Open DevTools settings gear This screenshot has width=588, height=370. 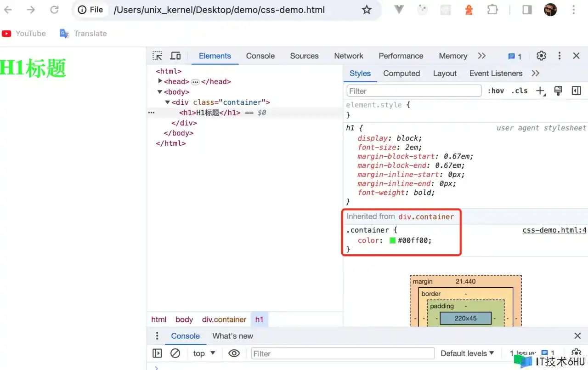pos(541,56)
